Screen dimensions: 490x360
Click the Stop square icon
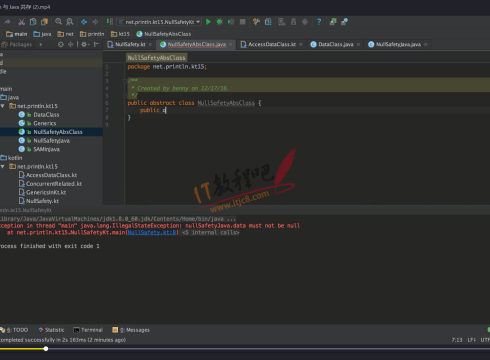[x=243, y=22]
